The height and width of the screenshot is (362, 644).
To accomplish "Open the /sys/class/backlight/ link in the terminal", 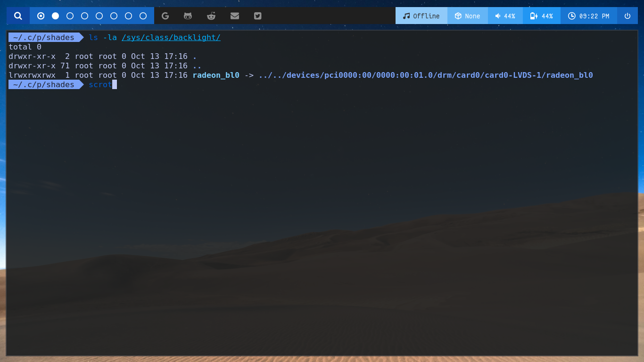I will (171, 37).
